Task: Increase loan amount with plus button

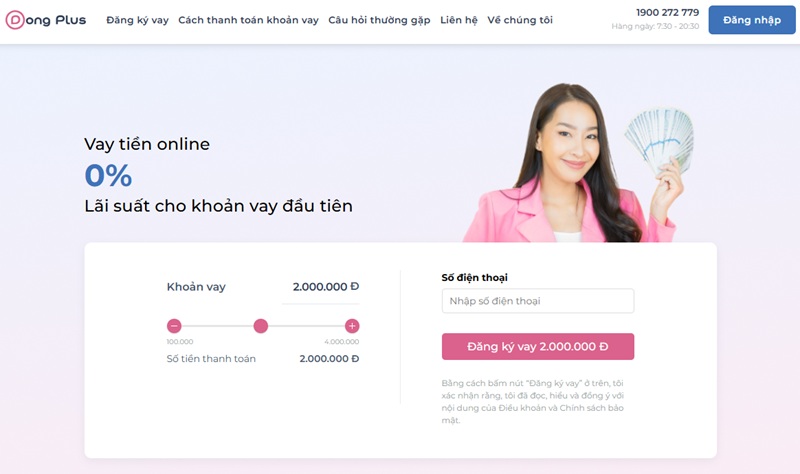Action: (352, 326)
